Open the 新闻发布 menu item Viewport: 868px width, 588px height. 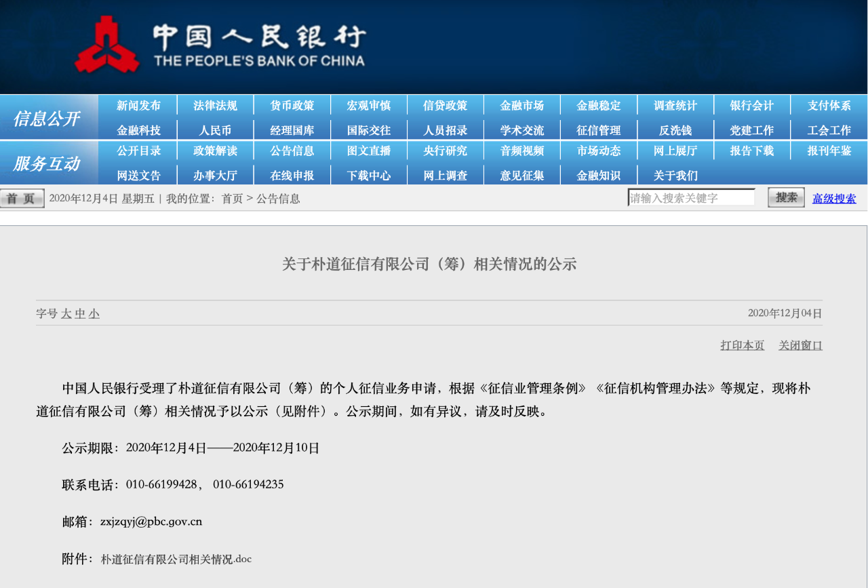click(138, 106)
